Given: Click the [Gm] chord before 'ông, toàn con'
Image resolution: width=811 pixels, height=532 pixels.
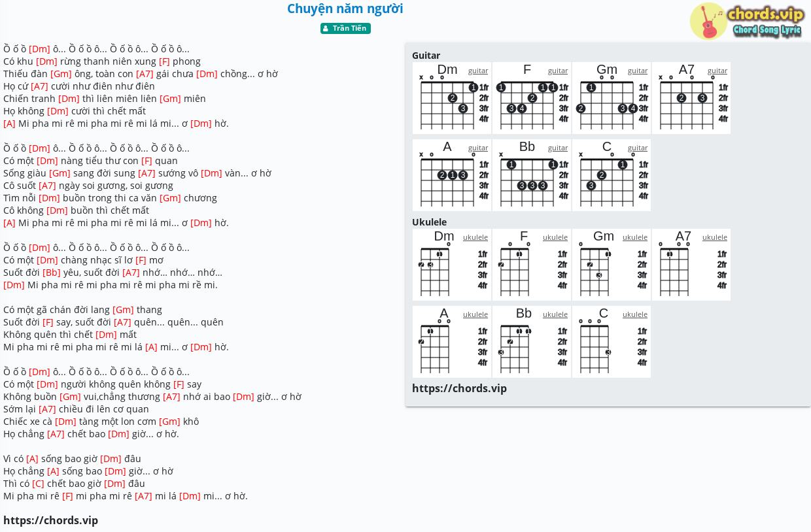Looking at the screenshot, I should click(61, 74).
